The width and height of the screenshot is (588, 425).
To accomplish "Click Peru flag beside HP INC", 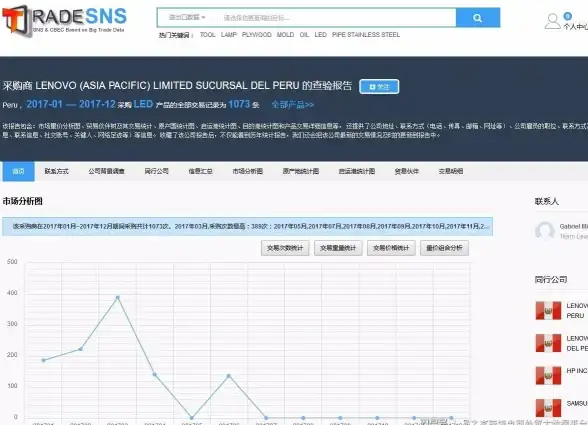I will (x=548, y=375).
